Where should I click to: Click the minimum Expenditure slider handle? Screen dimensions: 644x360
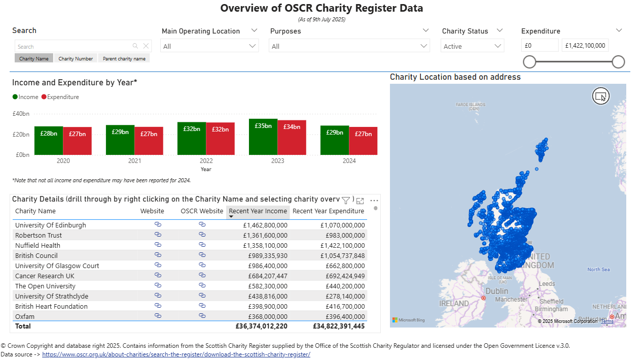pos(529,62)
